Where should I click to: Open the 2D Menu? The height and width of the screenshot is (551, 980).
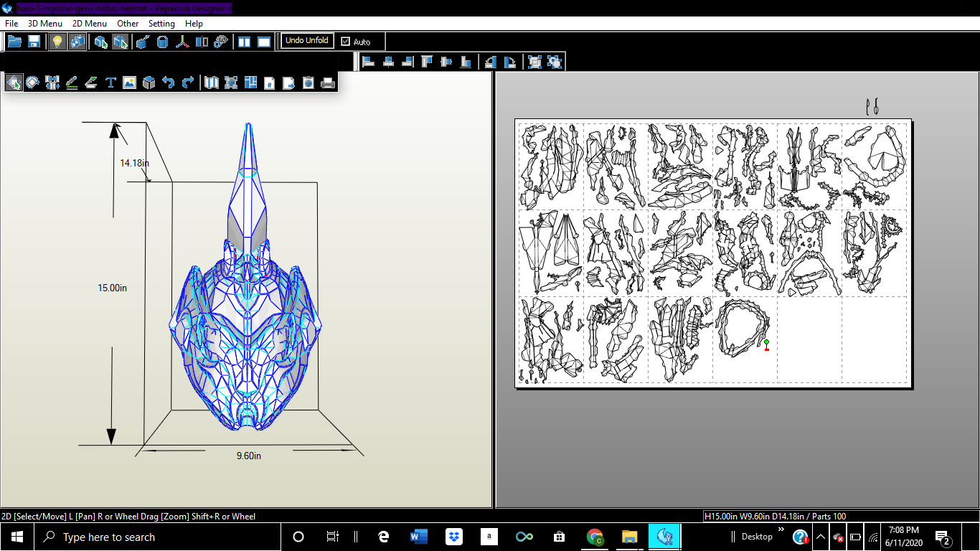(89, 24)
